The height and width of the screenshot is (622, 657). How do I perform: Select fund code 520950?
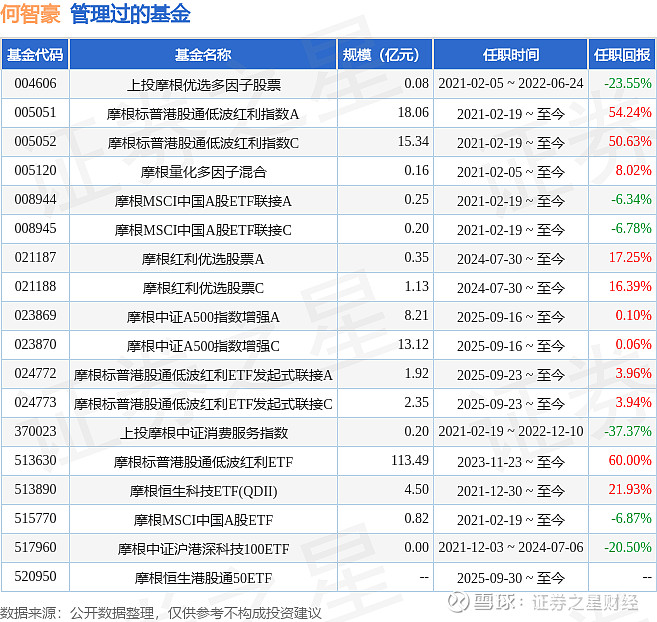[35, 575]
